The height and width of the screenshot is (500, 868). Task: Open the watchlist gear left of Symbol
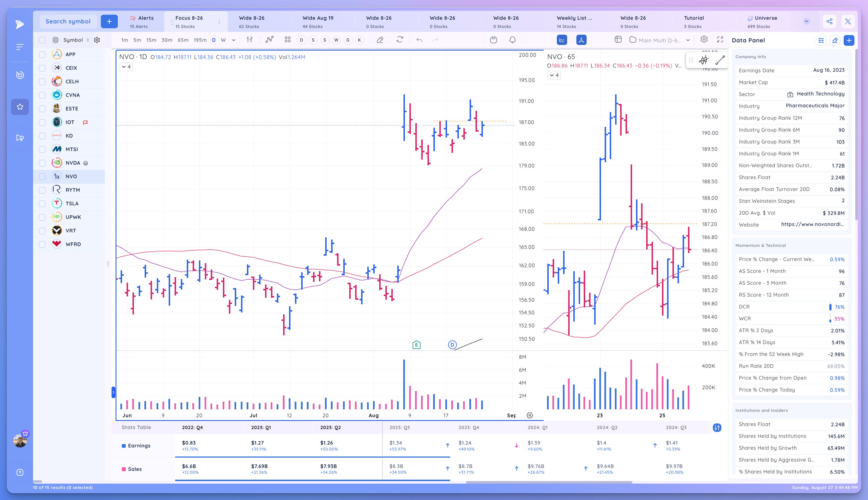[x=55, y=40]
